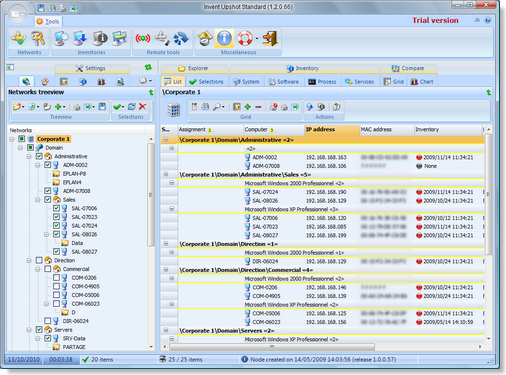Toggle the Corporate 1 checkbox in the tree
The width and height of the screenshot is (506, 375).
(22, 139)
